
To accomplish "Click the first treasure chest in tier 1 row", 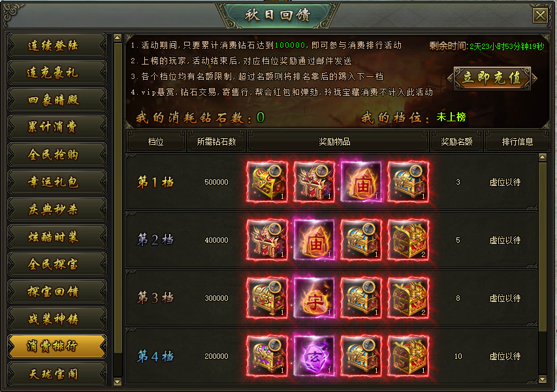I will click(x=267, y=182).
